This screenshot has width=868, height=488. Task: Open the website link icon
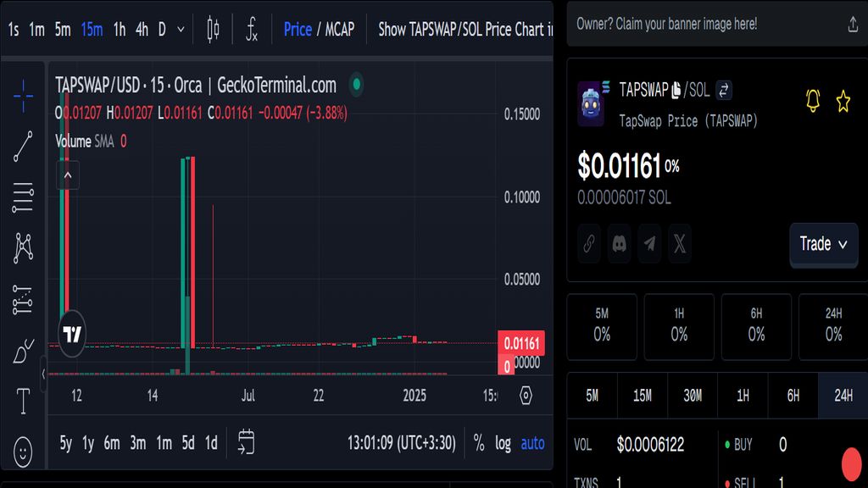coord(589,243)
